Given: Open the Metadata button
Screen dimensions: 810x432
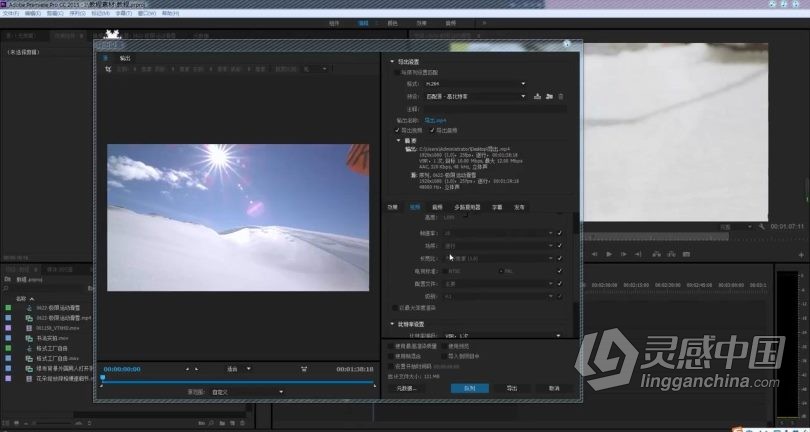Looking at the screenshot, I should click(x=406, y=388).
